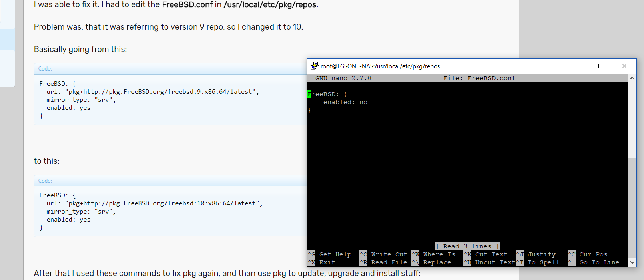Click the terminal scrollbar thumb
Screen dimensions: 644x280
point(632,208)
